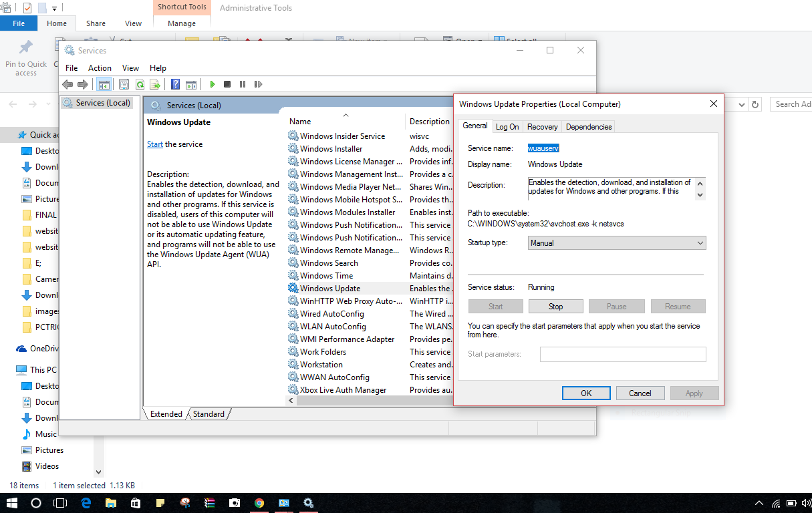
Task: Open the Manage tab under Shortcut Tools
Action: click(x=182, y=23)
